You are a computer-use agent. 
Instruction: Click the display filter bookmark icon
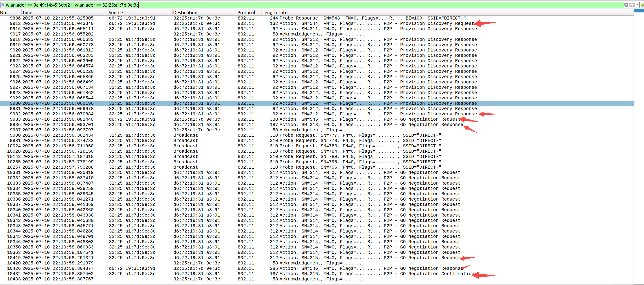coord(3,5)
